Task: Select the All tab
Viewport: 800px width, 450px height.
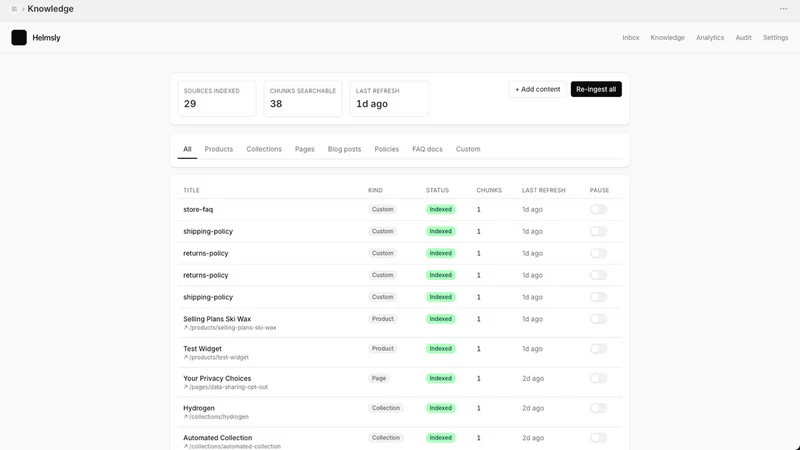Action: [187, 149]
